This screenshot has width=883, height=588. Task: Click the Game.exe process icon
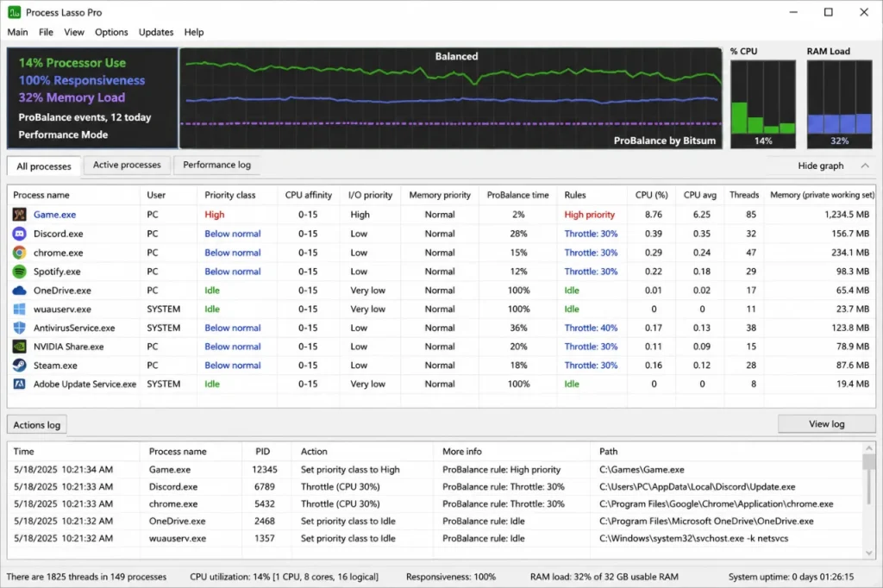[x=19, y=215]
